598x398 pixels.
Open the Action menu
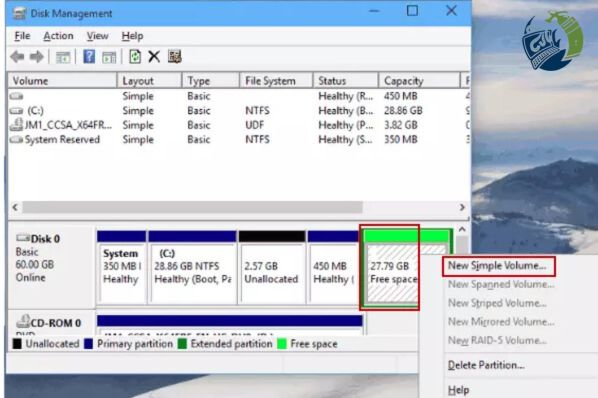[58, 36]
